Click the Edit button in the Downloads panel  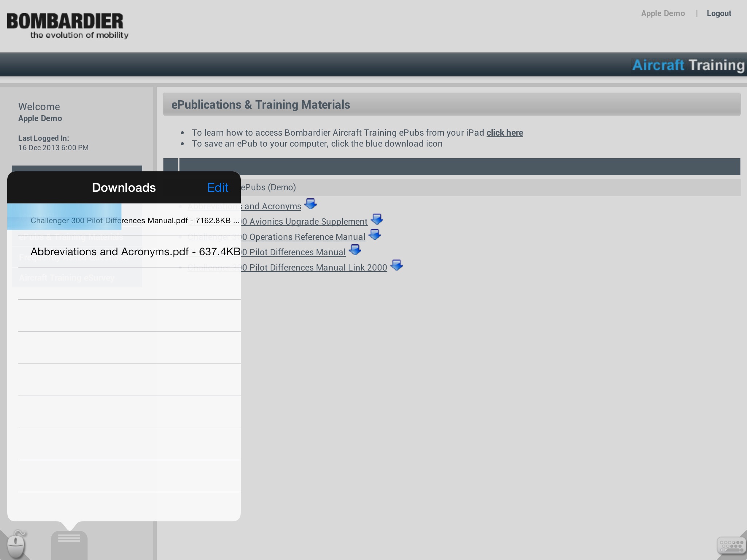(x=218, y=187)
